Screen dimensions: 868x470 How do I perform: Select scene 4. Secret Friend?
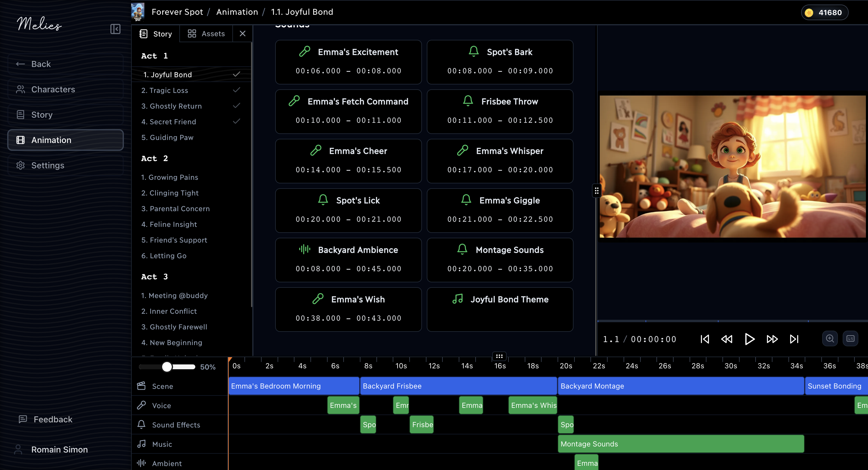(191, 122)
